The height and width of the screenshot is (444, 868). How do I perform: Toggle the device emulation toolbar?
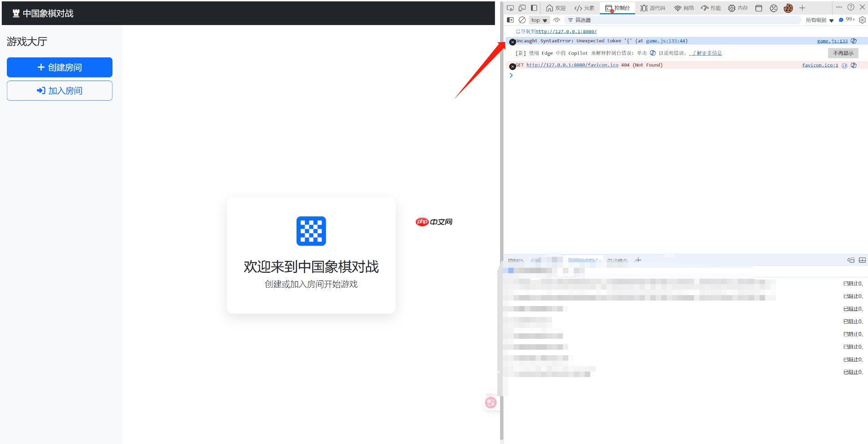(x=522, y=8)
